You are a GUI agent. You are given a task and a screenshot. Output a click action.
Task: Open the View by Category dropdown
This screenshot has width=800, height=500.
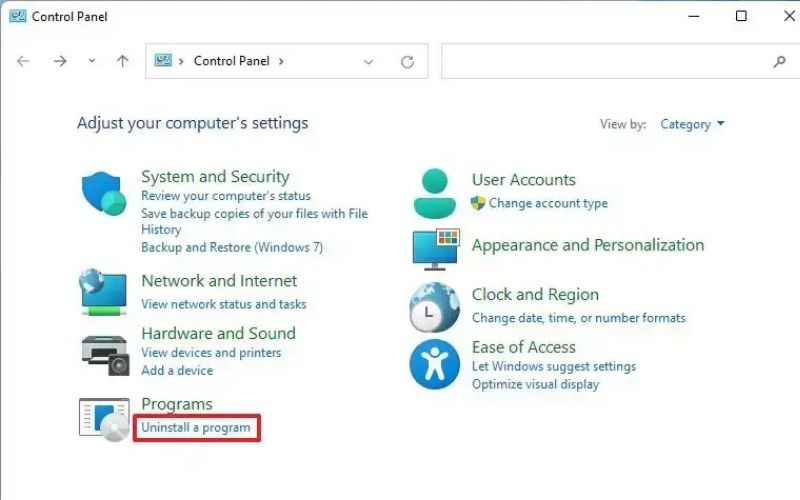692,125
